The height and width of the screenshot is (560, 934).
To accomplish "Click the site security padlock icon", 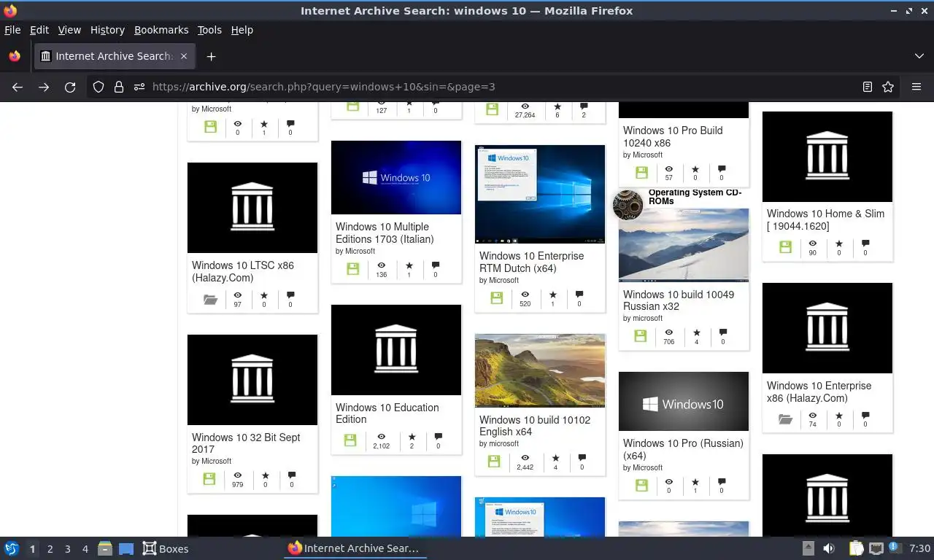I will [x=119, y=87].
